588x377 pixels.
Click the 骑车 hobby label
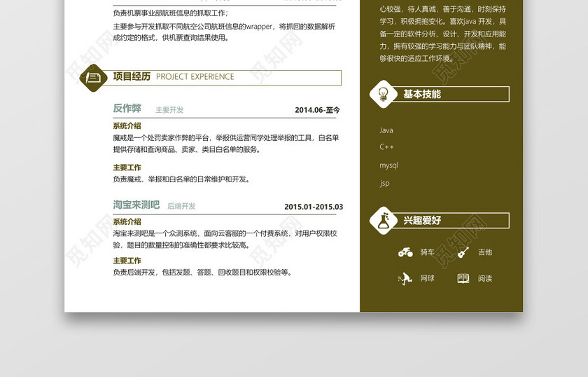(427, 252)
